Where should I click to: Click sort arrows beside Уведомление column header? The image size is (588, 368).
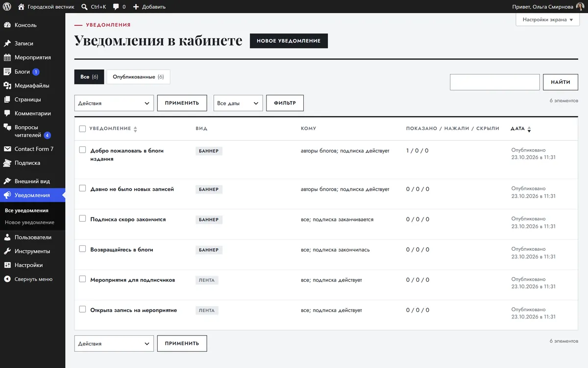point(135,129)
